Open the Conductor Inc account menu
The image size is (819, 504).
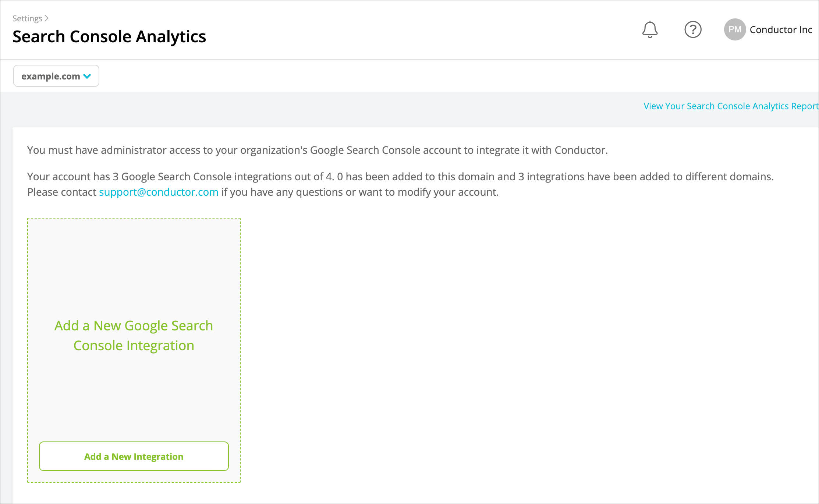781,29
